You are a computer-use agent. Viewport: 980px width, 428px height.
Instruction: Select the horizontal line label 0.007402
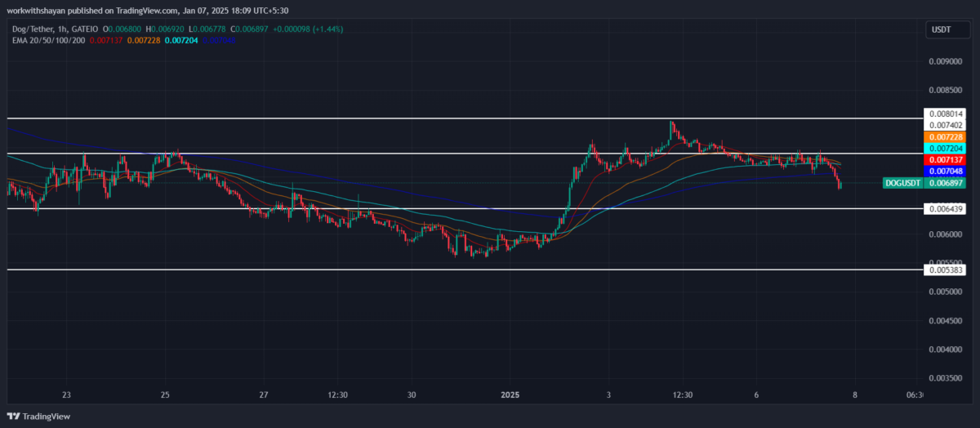click(x=945, y=125)
